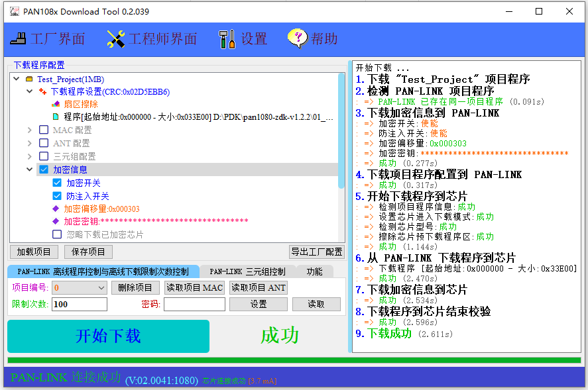Screen dimensions: 588x390
Task: Expand the ANT 配置 tree node
Action: point(30,143)
